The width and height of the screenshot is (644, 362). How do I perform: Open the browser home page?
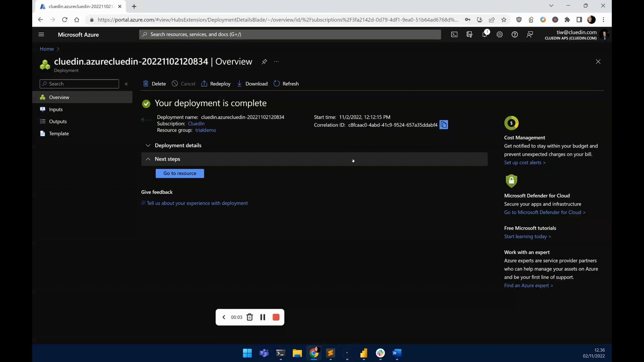[77, 20]
